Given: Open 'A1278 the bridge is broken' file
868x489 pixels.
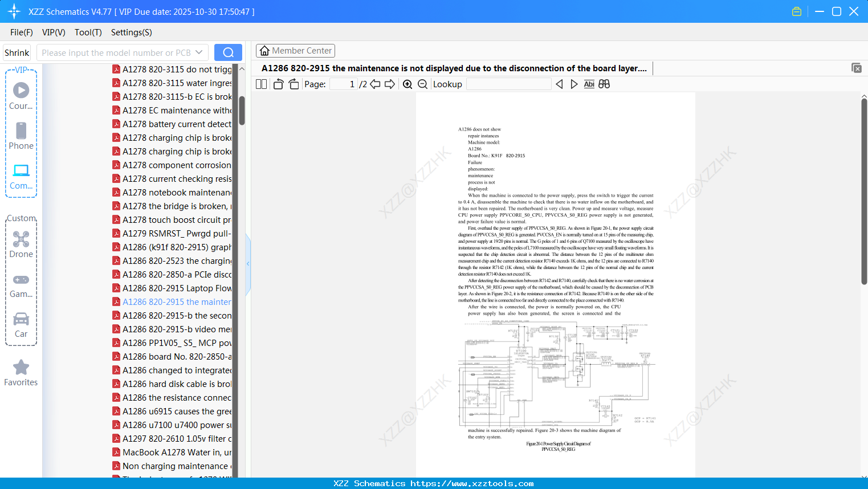Looking at the screenshot, I should tap(172, 206).
